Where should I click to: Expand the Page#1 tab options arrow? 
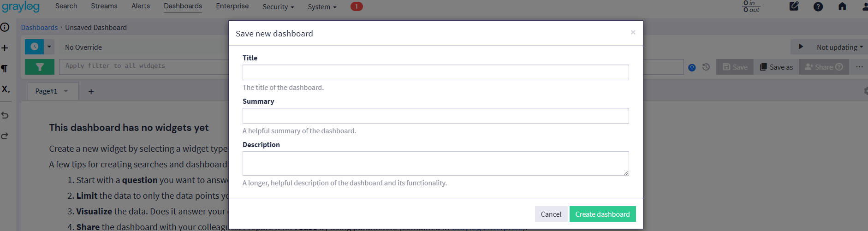pos(66,91)
